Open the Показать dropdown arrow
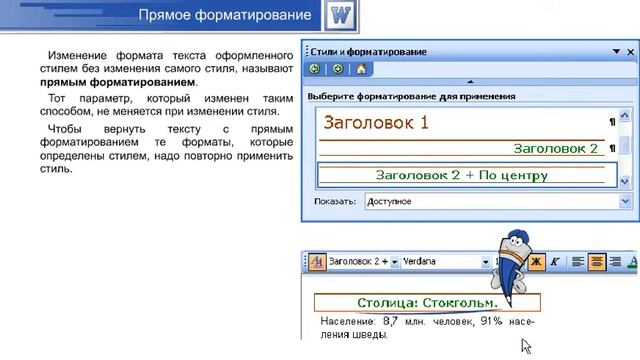 tap(625, 201)
